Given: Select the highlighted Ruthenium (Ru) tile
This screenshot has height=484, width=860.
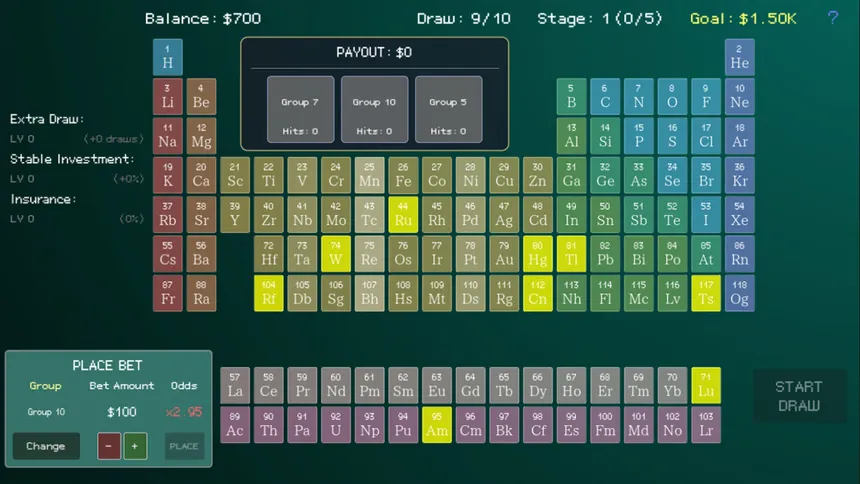Looking at the screenshot, I should click(403, 215).
